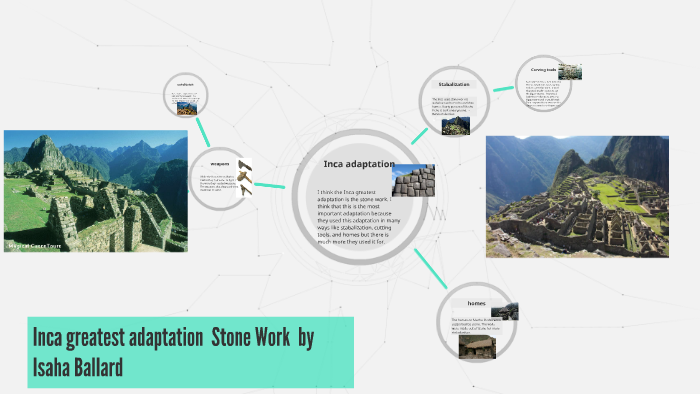Select the homes heading label

point(476,303)
